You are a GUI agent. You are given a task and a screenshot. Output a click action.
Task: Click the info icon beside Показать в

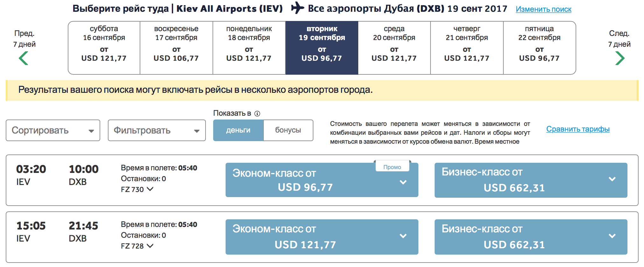point(257,114)
